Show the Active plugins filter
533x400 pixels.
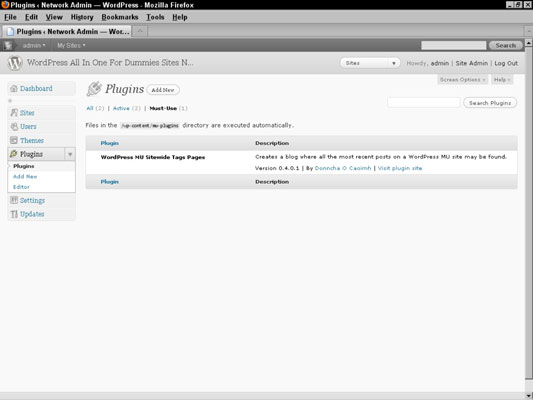click(x=121, y=108)
